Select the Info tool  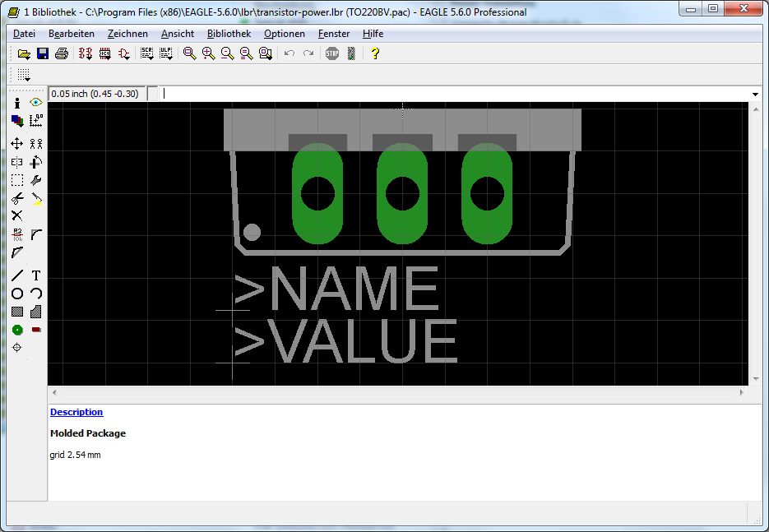coord(17,103)
